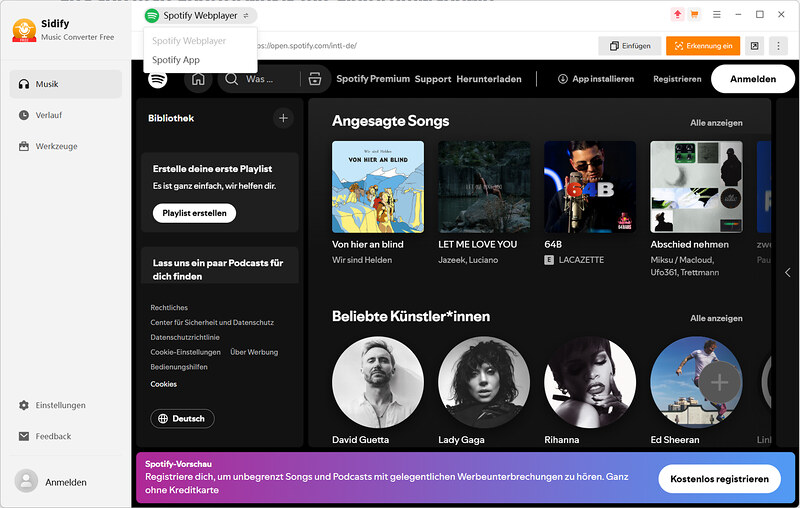Open the Cookies link
This screenshot has height=508, width=800.
point(163,384)
